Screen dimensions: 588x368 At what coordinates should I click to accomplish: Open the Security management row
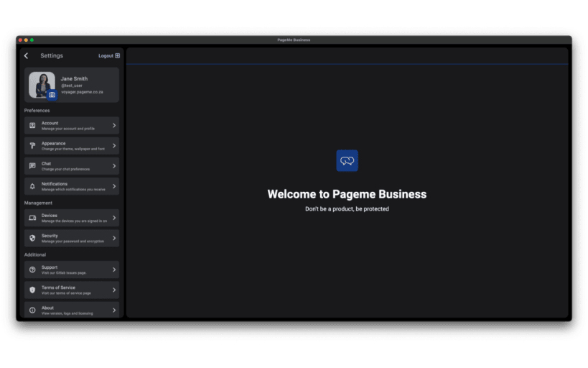tap(72, 238)
